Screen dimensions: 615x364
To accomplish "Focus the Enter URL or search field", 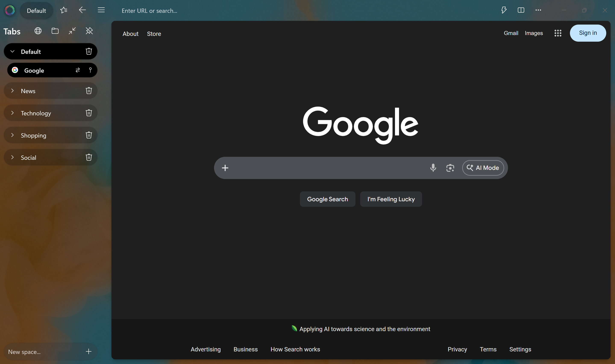I will point(304,10).
